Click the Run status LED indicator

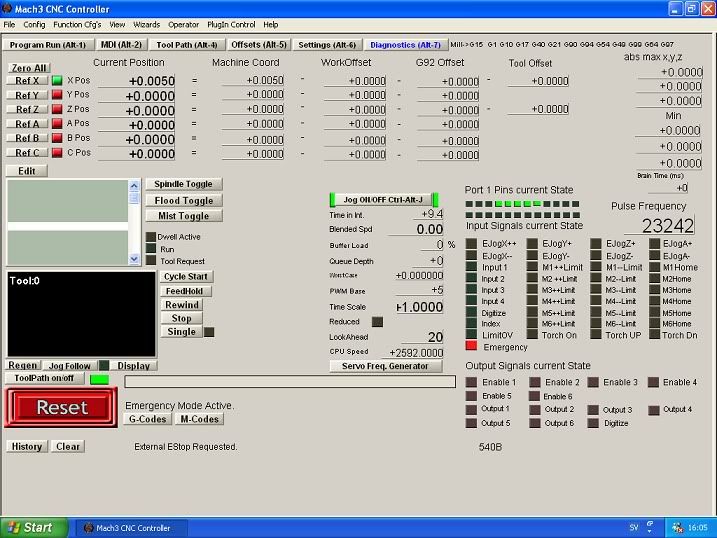pyautogui.click(x=151, y=249)
